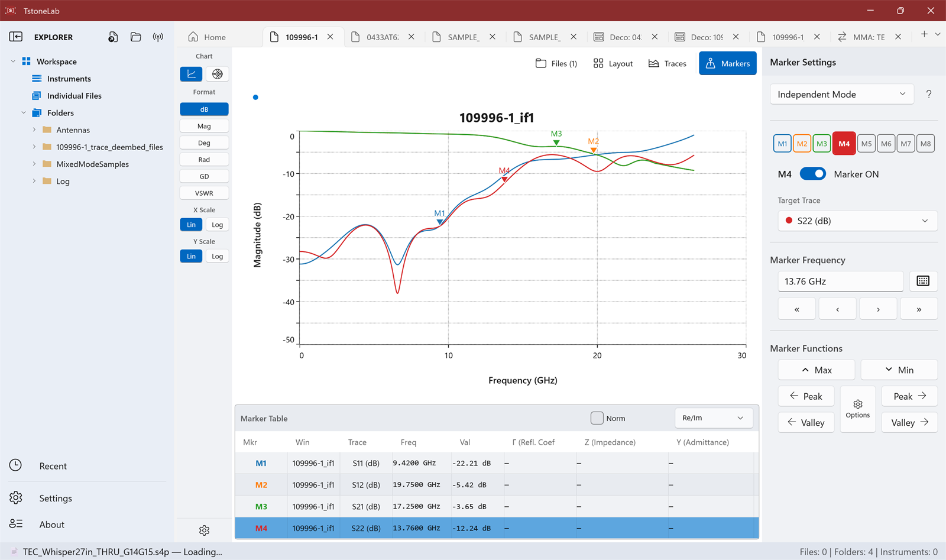This screenshot has height=560, width=946.
Task: Select VSWR format
Action: pyautogui.click(x=204, y=193)
